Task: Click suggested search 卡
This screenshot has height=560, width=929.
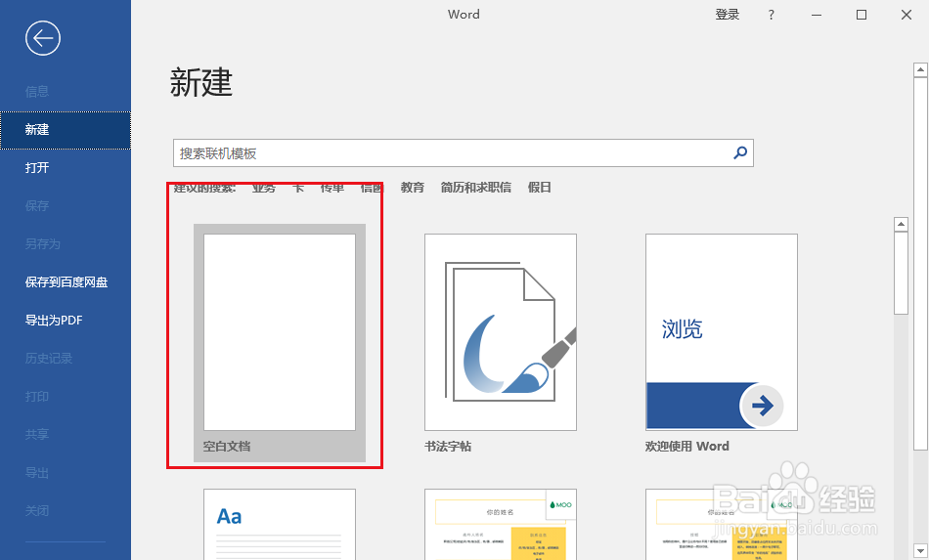Action: (x=298, y=188)
